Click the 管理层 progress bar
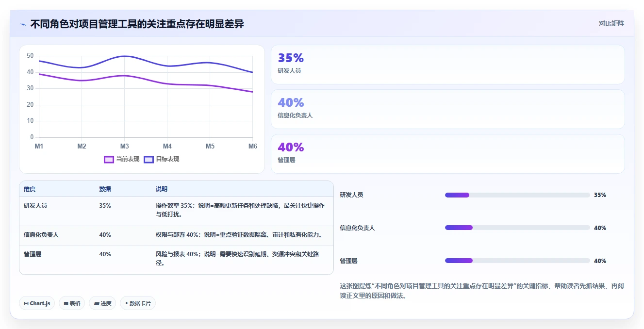The image size is (644, 329). coord(517,261)
